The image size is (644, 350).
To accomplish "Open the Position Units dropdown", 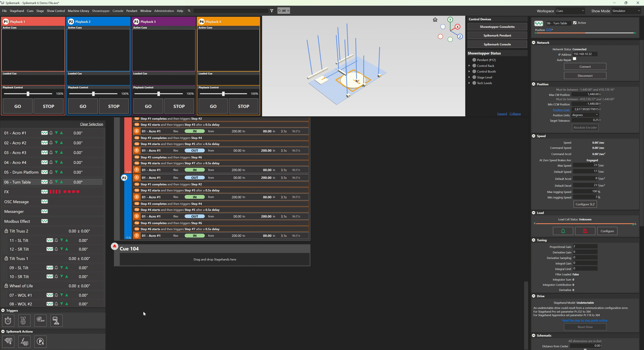I will tap(597, 115).
